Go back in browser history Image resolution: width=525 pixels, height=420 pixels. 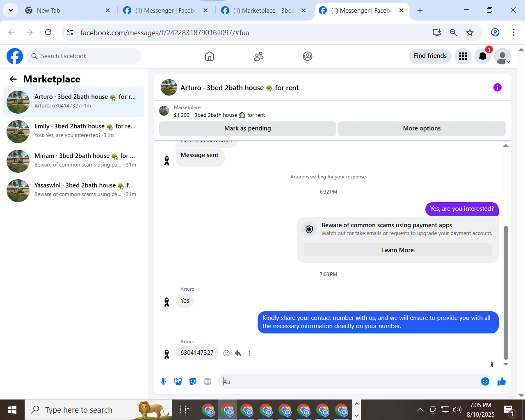point(11,32)
